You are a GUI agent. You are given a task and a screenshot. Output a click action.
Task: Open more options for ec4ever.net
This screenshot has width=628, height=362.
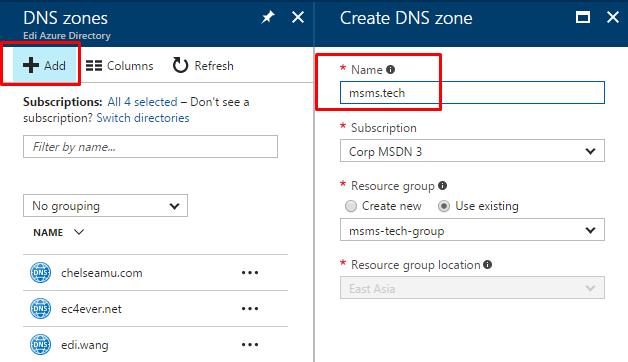(x=250, y=309)
